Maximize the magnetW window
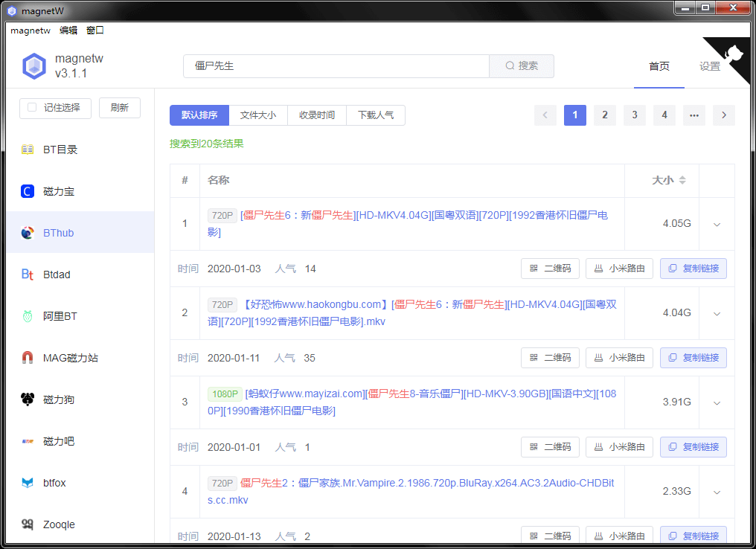Viewport: 756px width, 549px height. pyautogui.click(x=705, y=7)
